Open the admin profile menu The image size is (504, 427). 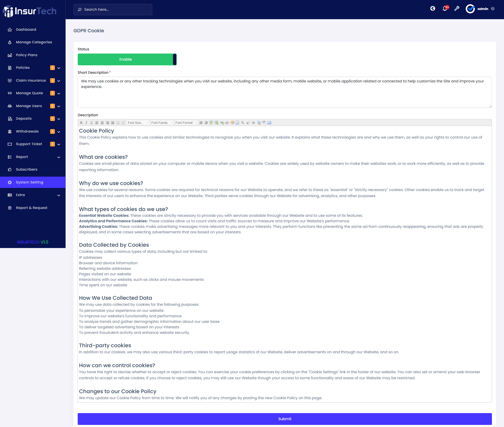(x=482, y=9)
